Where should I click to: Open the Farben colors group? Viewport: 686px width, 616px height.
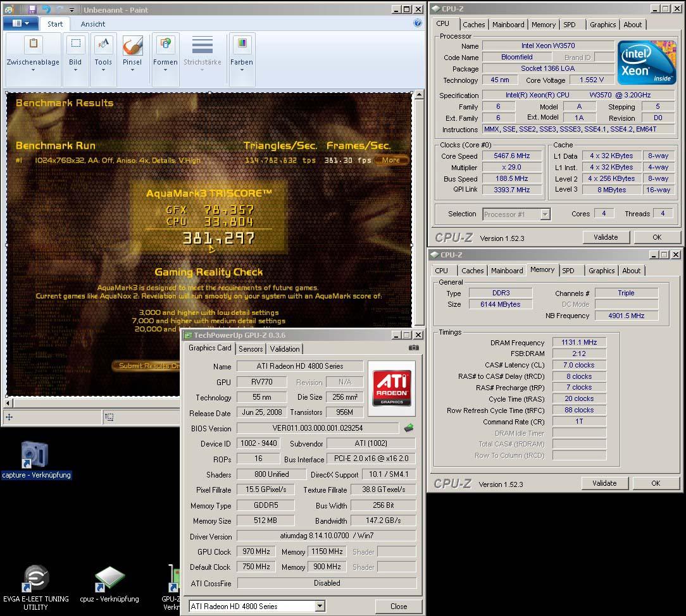pos(242,59)
